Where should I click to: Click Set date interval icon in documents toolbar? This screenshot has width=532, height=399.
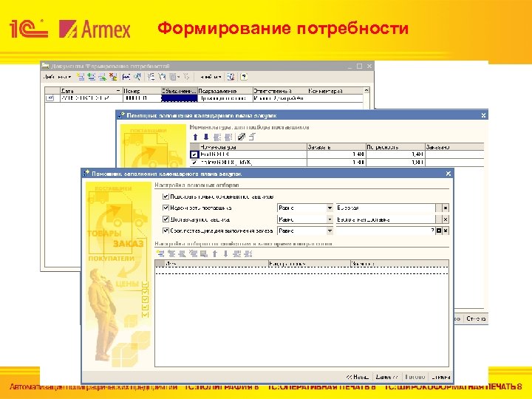(x=126, y=77)
